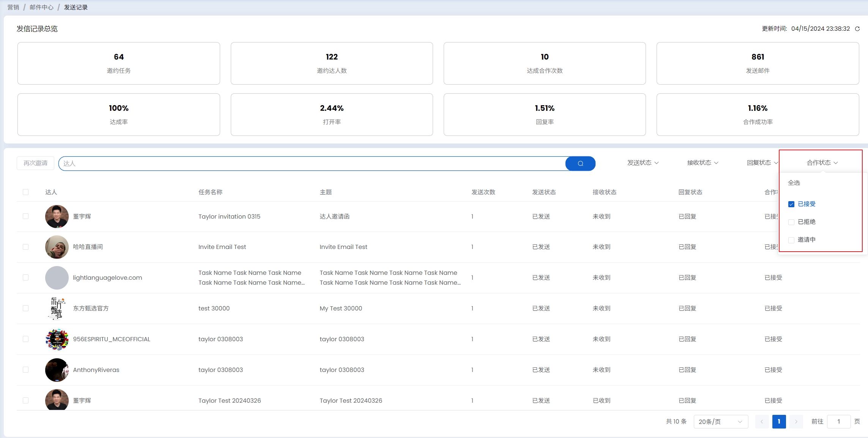Click the 956ESPIRITU_MCEOFFICIAL avatar icon
This screenshot has width=868, height=438.
57,339
